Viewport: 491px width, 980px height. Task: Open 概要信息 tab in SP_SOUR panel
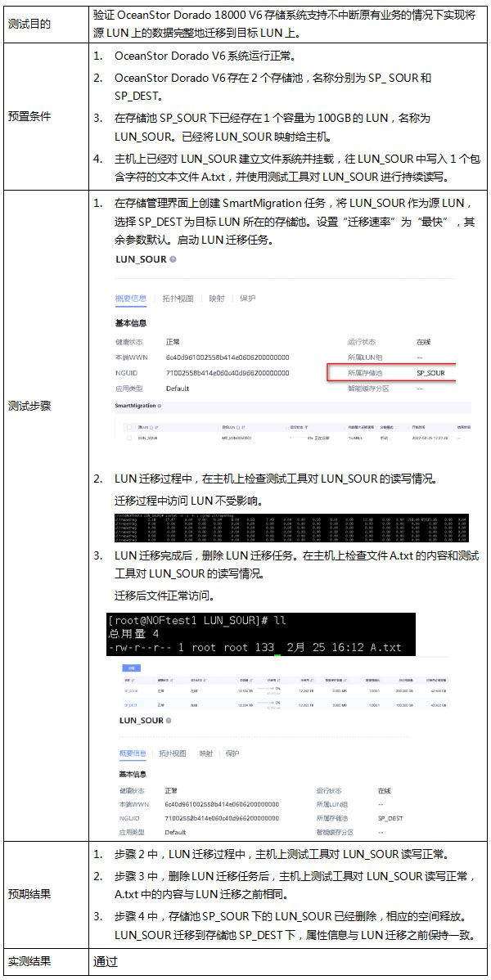point(131,299)
